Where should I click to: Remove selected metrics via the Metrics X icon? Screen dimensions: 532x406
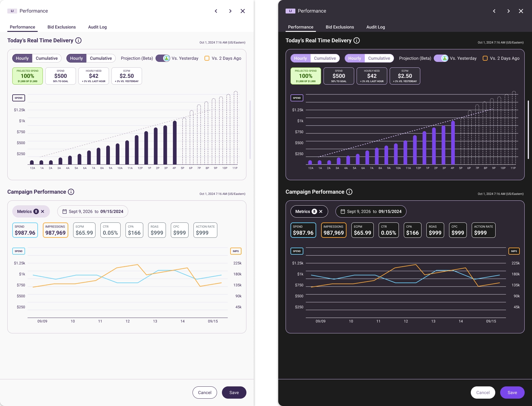point(43,211)
